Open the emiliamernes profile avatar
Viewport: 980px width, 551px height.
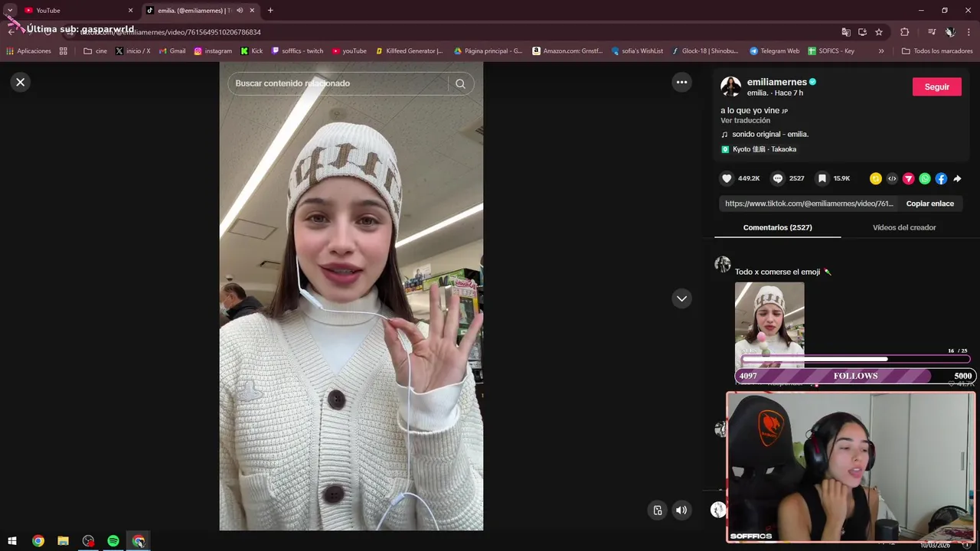click(x=730, y=86)
